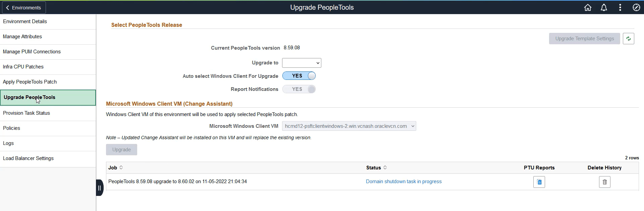Click the NavBar compass icon
Screen dimensions: 644x211
click(636, 7)
